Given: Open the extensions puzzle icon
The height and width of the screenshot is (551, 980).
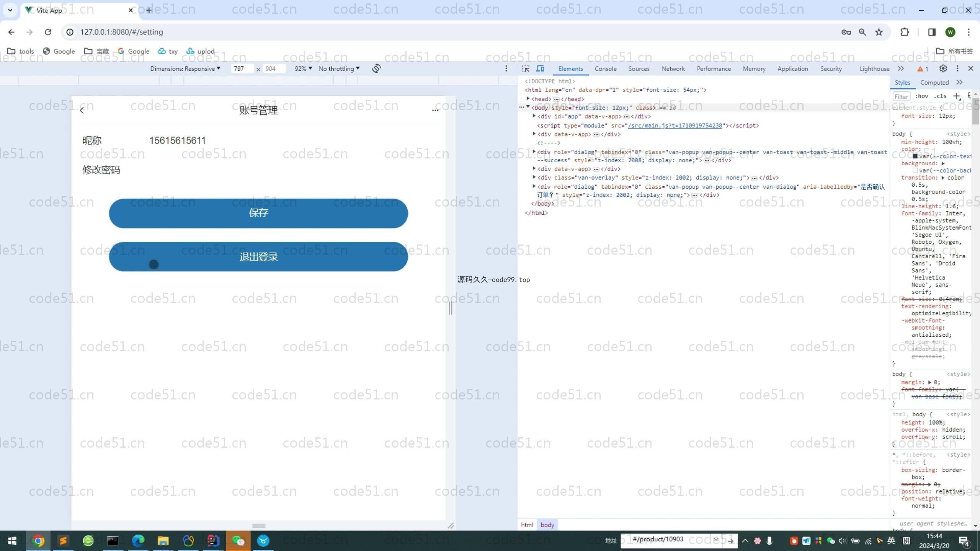Looking at the screenshot, I should click(x=905, y=32).
